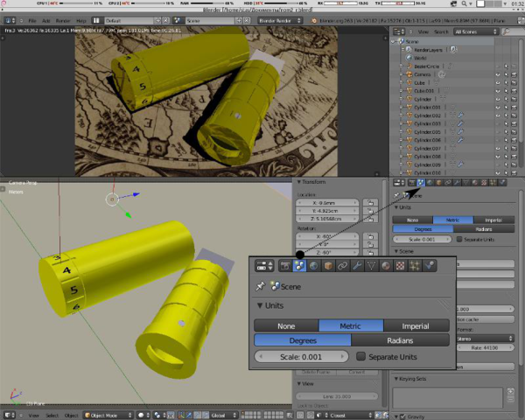This screenshot has height=420, width=525.
Task: Select Imperial units in enlarged callout
Action: (416, 325)
